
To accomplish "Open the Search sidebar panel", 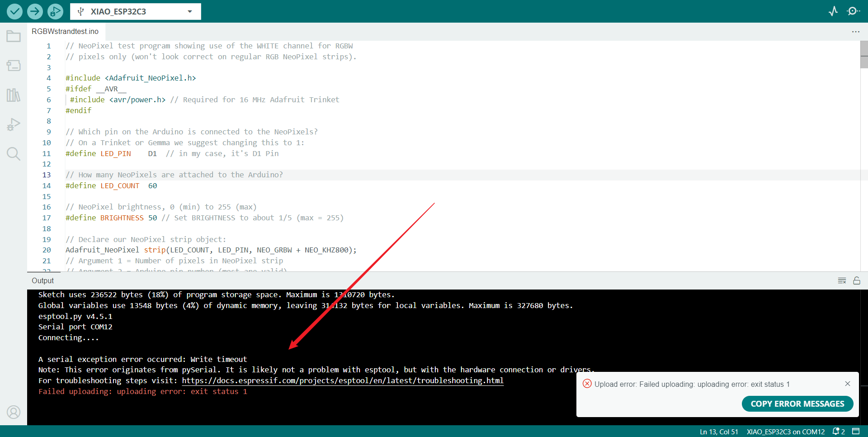I will [x=14, y=154].
